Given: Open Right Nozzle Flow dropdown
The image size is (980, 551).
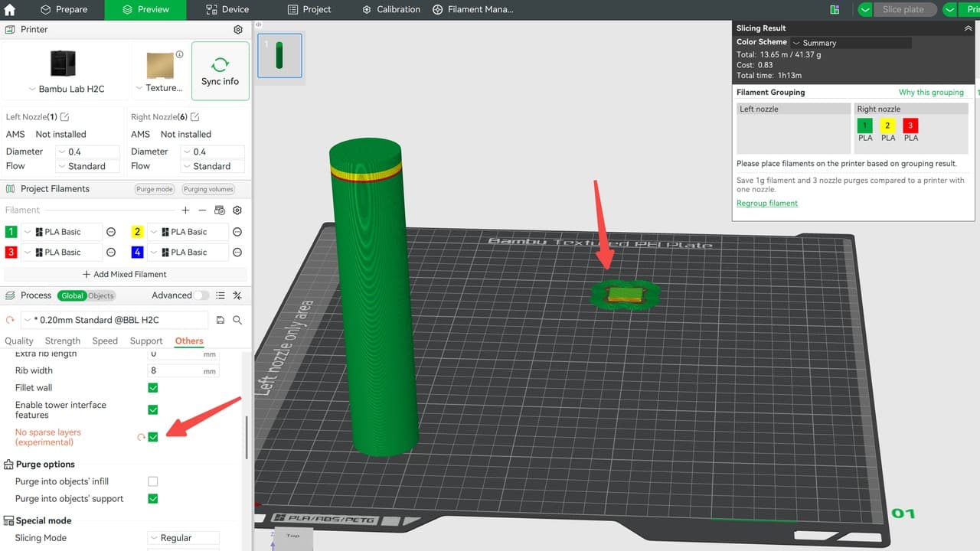Looking at the screenshot, I should pyautogui.click(x=212, y=166).
